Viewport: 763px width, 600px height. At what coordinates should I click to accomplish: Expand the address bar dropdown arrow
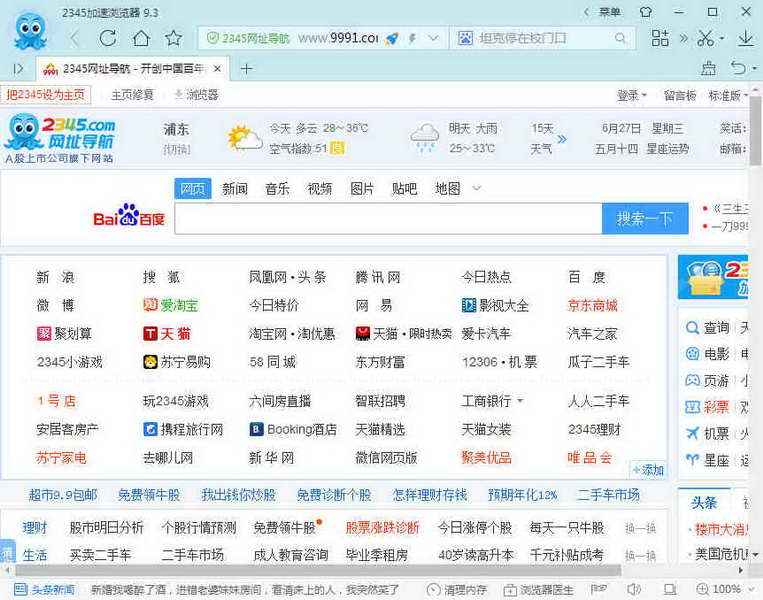[x=433, y=38]
